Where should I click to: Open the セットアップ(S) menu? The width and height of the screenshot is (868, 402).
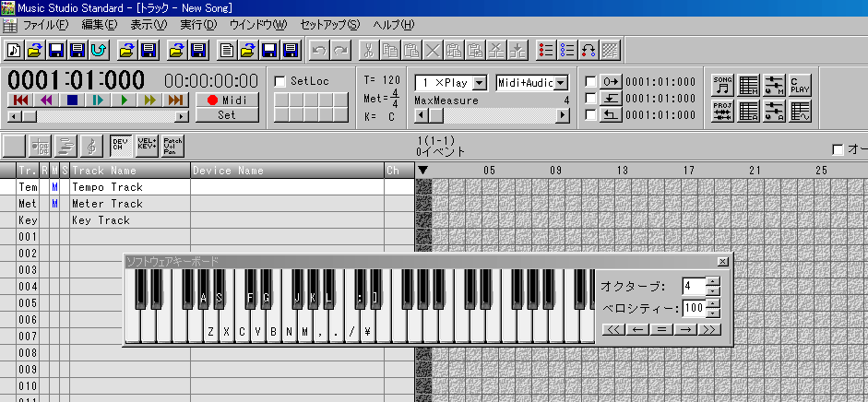(x=330, y=25)
